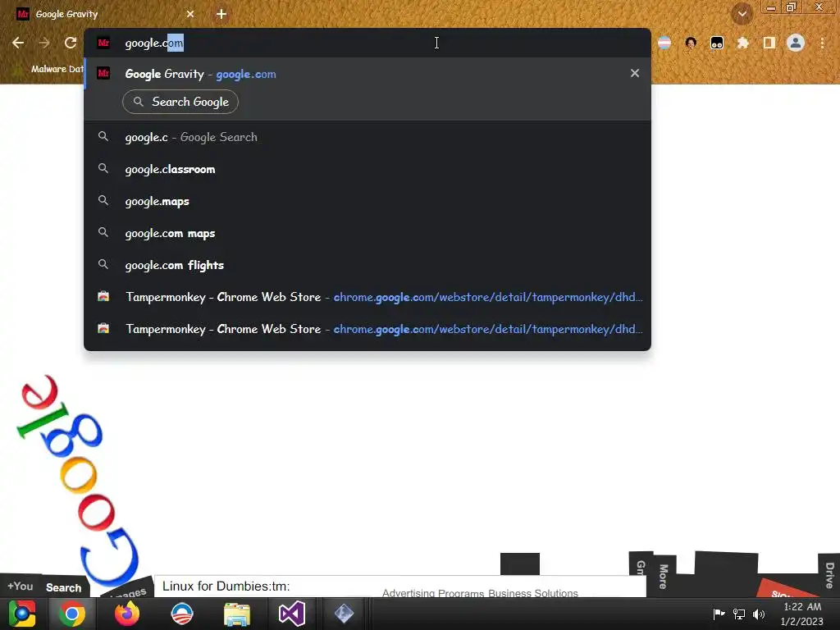The height and width of the screenshot is (630, 840).
Task: Open the Extensions puzzle piece menu
Action: point(743,43)
